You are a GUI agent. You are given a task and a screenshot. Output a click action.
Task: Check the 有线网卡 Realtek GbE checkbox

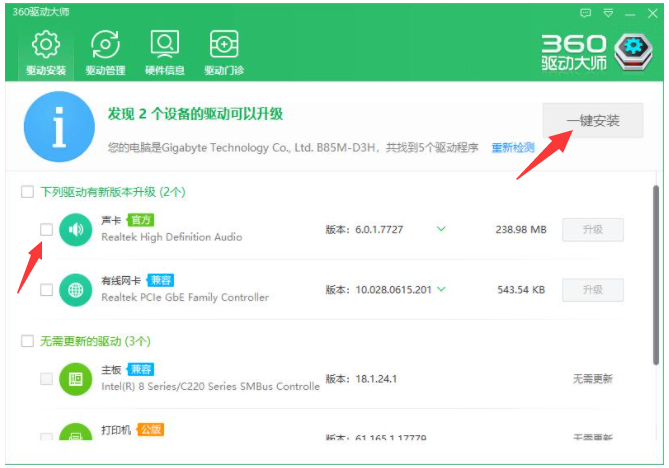tap(47, 290)
